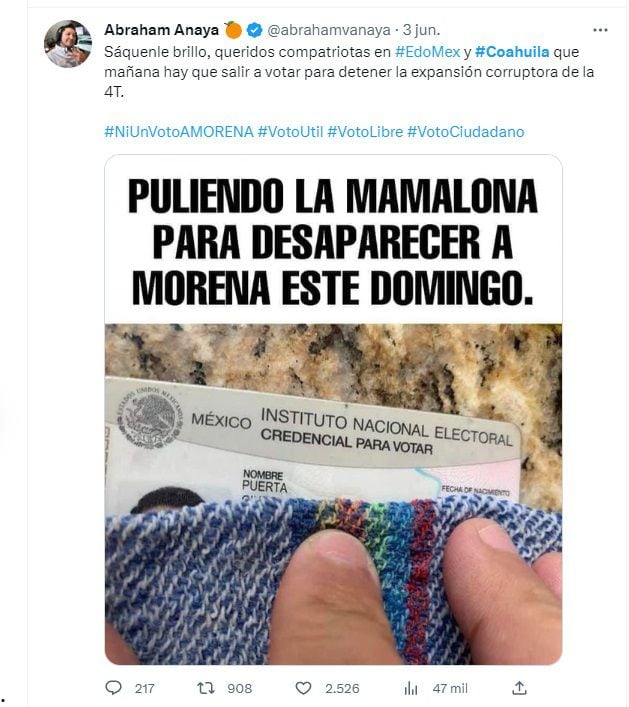Open the #VotoCiudadano hashtag
This screenshot has height=707, width=629.
[x=466, y=132]
